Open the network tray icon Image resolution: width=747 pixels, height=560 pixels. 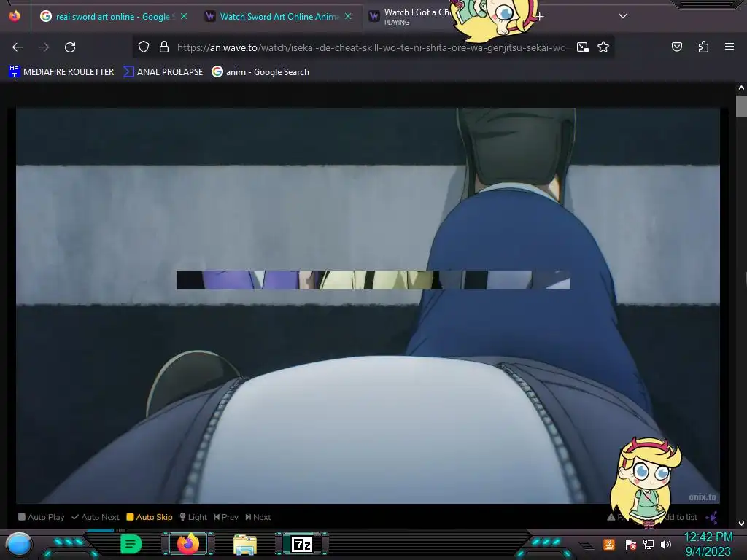click(x=649, y=545)
